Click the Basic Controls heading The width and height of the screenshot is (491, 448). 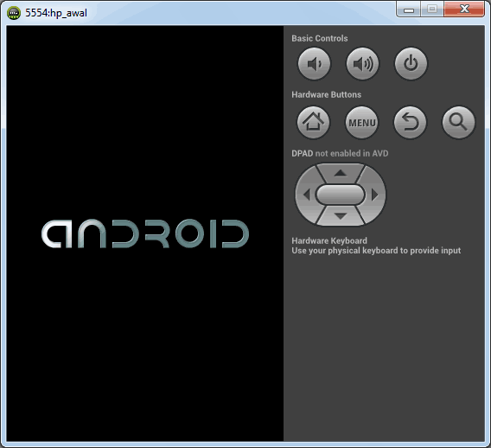(319, 38)
